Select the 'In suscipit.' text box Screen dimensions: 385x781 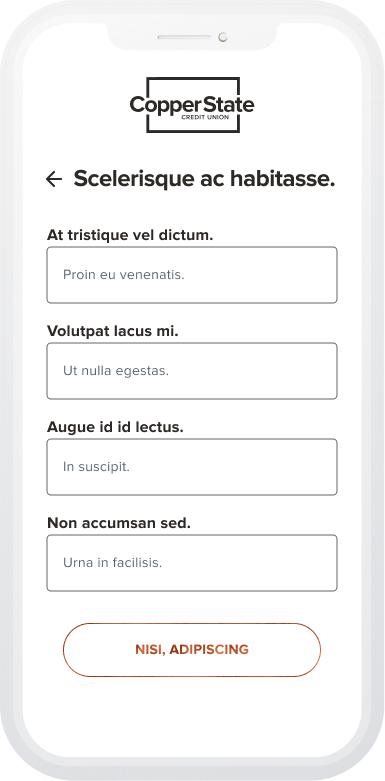192,467
